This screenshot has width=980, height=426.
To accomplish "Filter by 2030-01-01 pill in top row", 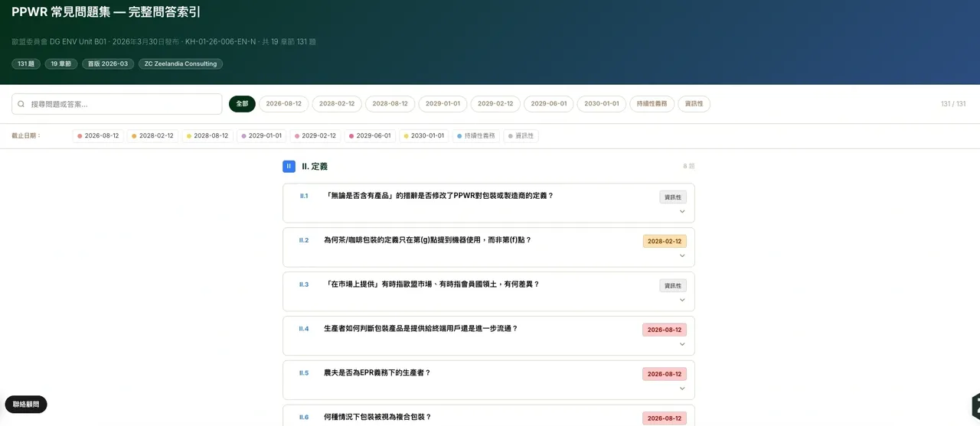I will pos(602,104).
